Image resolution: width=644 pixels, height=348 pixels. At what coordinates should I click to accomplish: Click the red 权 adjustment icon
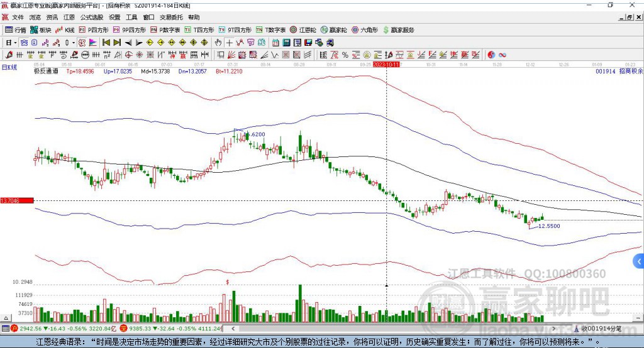[82, 42]
